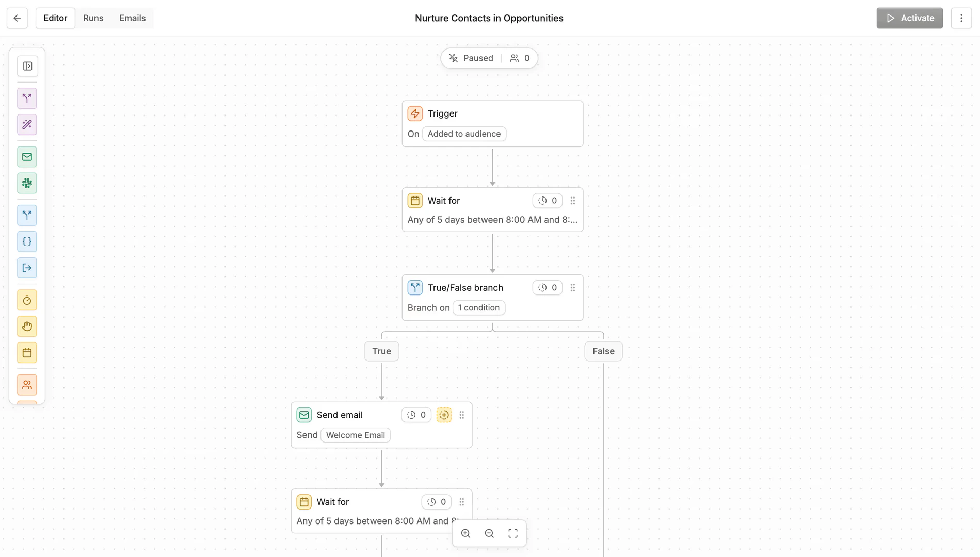Click the back arrow button

coord(17,18)
